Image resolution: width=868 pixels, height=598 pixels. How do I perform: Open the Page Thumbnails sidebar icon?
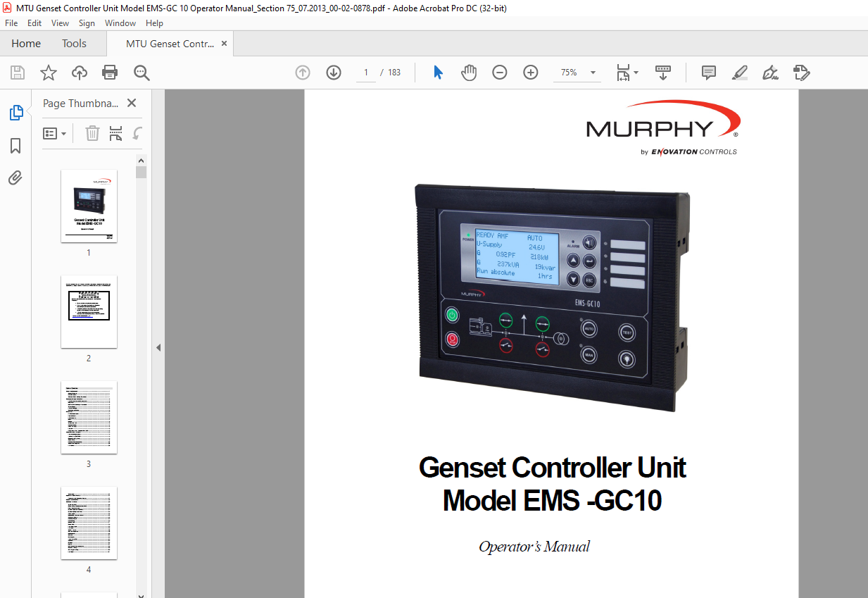pos(15,113)
